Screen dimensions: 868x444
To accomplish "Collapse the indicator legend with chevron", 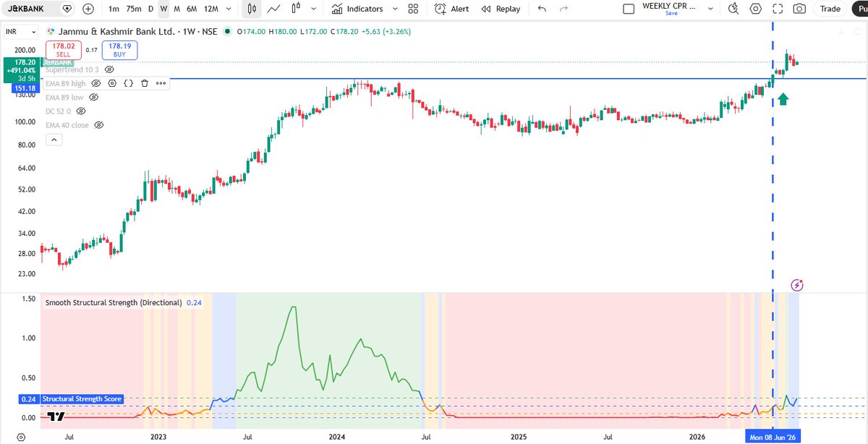I will [x=53, y=140].
